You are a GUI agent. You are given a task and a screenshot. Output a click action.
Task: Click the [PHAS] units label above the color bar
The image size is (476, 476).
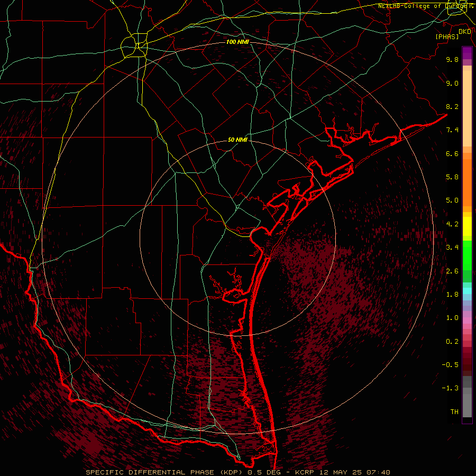[x=447, y=36]
